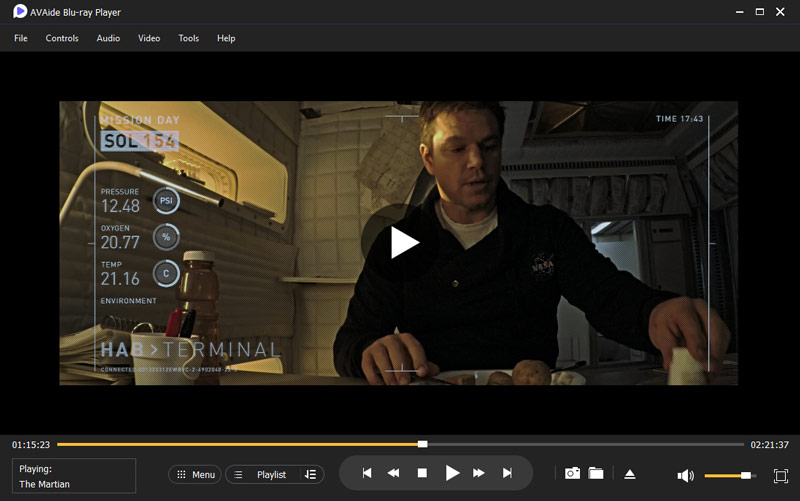Screen dimensions: 800x501
Task: Toggle playlist sort order icon
Action: [x=310, y=474]
